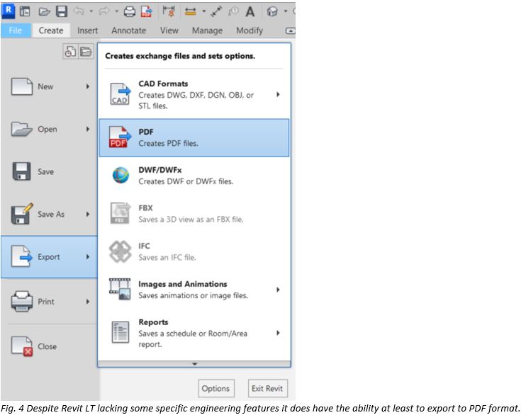Open the dropdown arrow next to 3D View
The image size is (521, 420).
click(286, 11)
